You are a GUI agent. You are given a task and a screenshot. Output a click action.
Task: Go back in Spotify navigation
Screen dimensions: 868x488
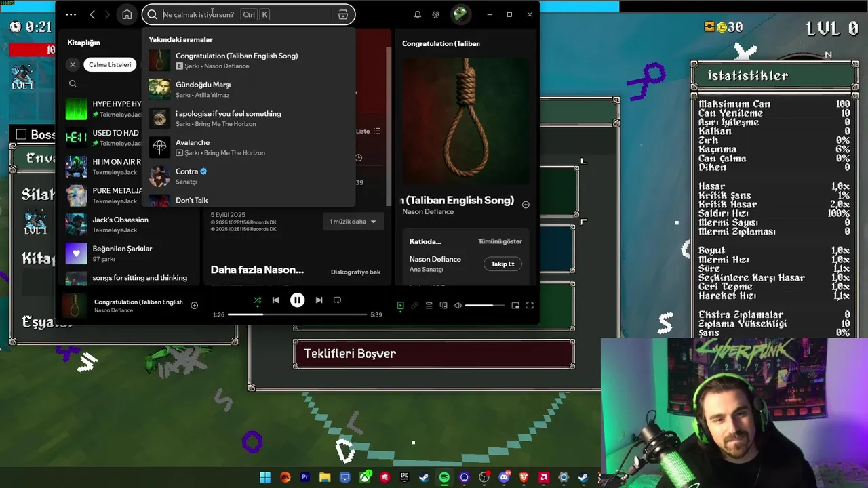click(92, 14)
